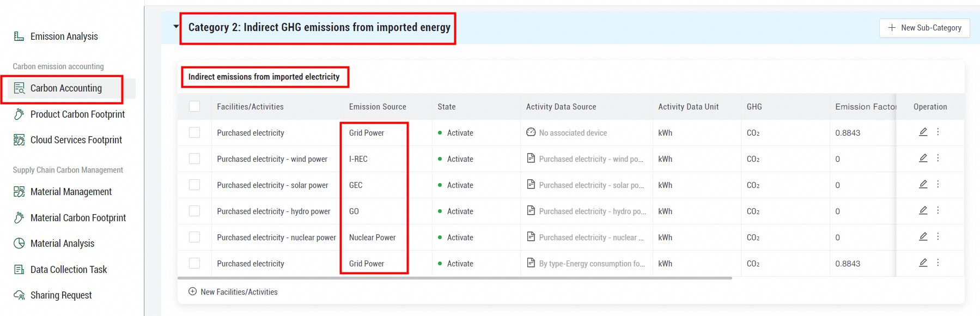Click the solar power activity data source link
Viewport: 980px width, 316px height.
pyautogui.click(x=591, y=185)
